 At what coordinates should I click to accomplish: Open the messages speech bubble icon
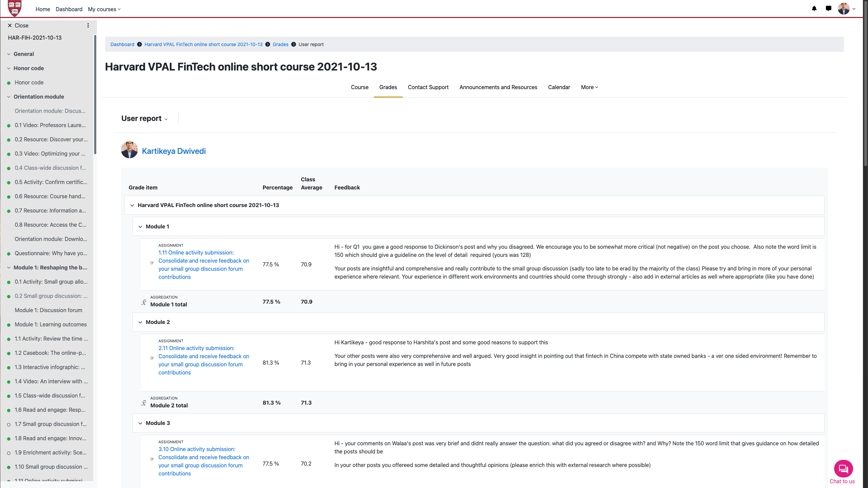pyautogui.click(x=828, y=9)
